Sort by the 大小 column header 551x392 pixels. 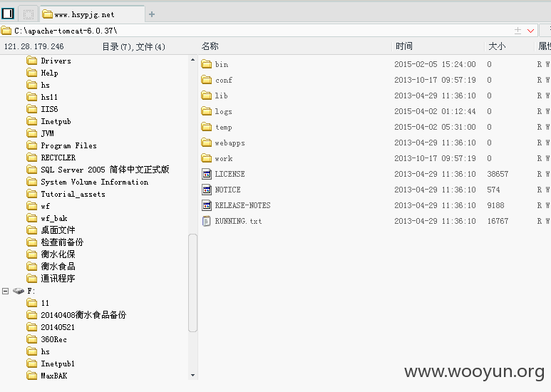coord(497,46)
